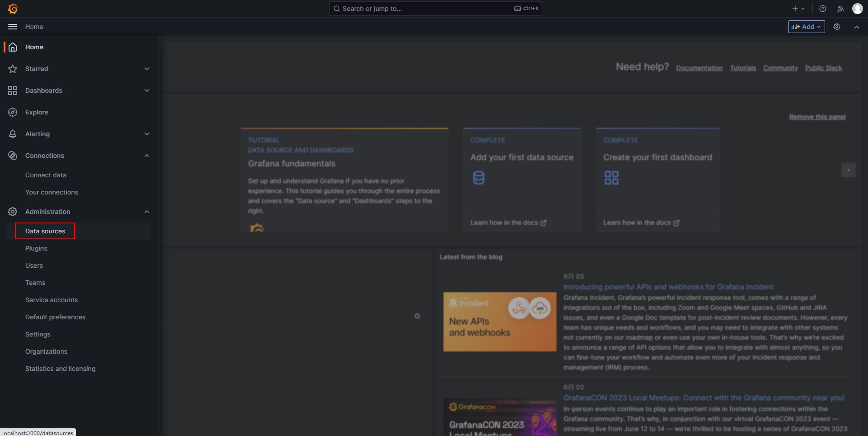
Task: Click the first dashboard grid icon
Action: [x=612, y=178]
